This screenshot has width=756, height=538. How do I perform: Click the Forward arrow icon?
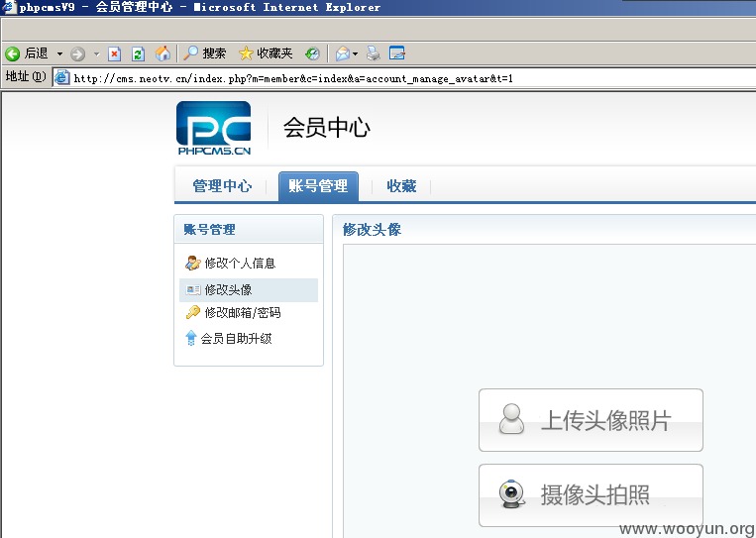coord(77,54)
